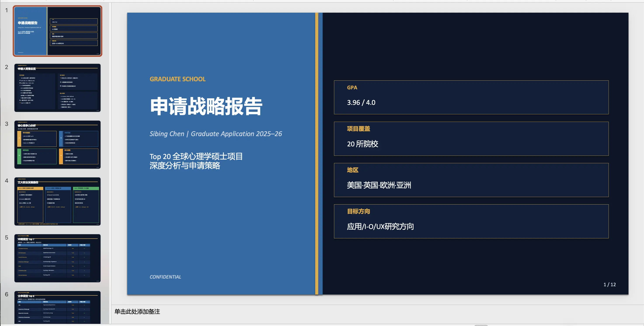Image resolution: width=644 pixels, height=326 pixels.
Task: Click the slide page number 1 / 12
Action: (x=609, y=284)
